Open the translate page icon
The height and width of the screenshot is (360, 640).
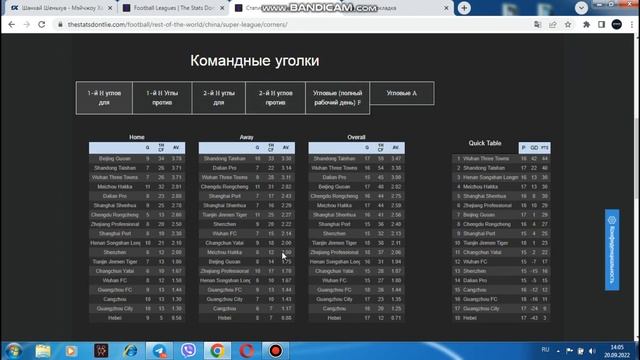point(538,24)
